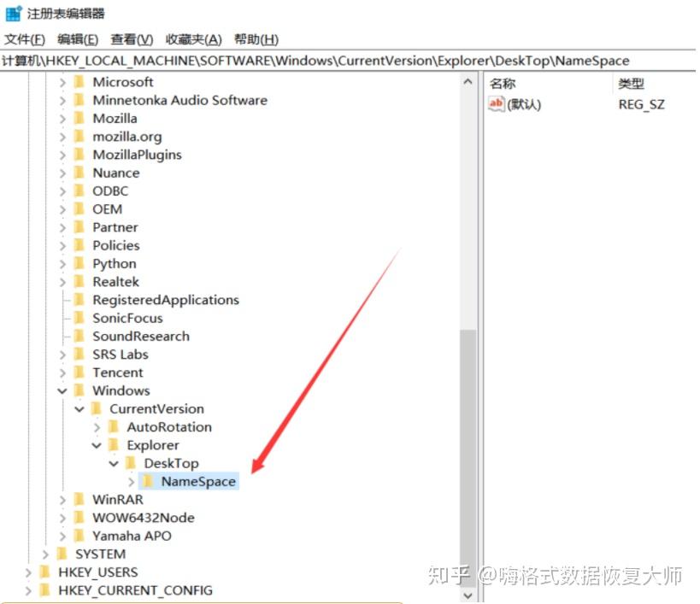Expand the Minnetonka Audio Software key
Image resolution: width=700 pixels, height=604 pixels.
tap(62, 101)
